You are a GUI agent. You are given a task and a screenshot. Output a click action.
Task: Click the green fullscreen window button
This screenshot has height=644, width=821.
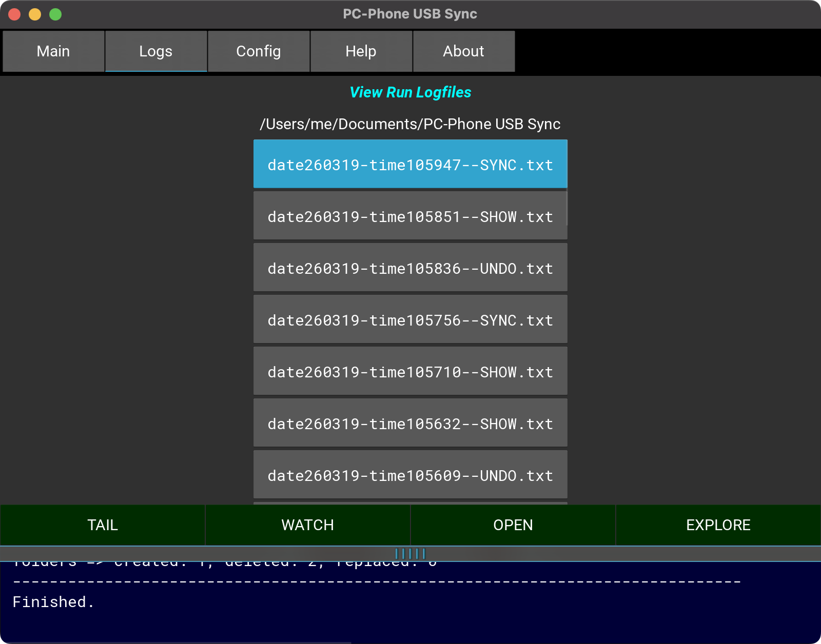point(55,14)
